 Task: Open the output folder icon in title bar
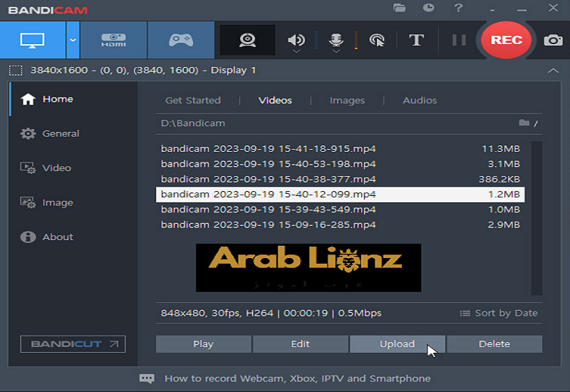399,7
